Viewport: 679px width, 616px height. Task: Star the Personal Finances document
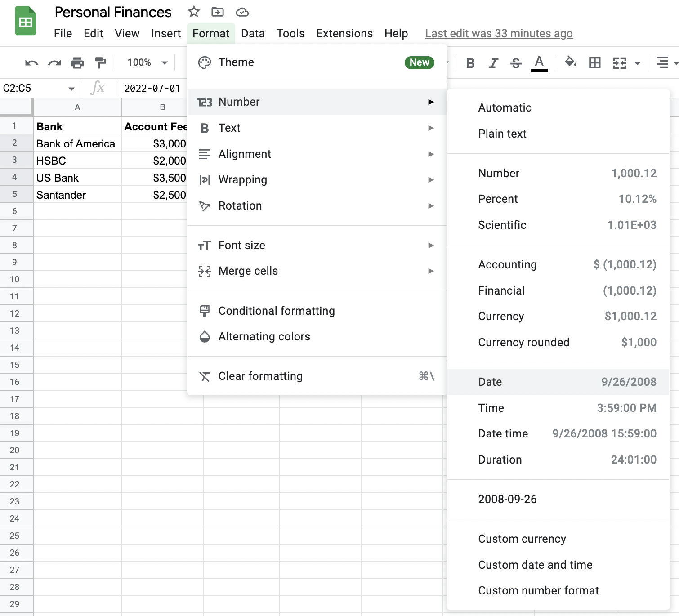(x=194, y=12)
